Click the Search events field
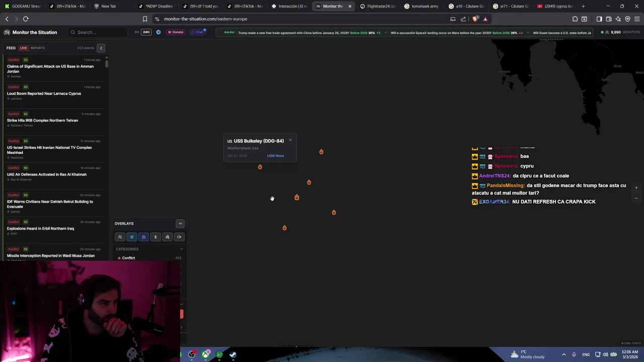Image resolution: width=644 pixels, height=362 pixels. click(x=98, y=32)
